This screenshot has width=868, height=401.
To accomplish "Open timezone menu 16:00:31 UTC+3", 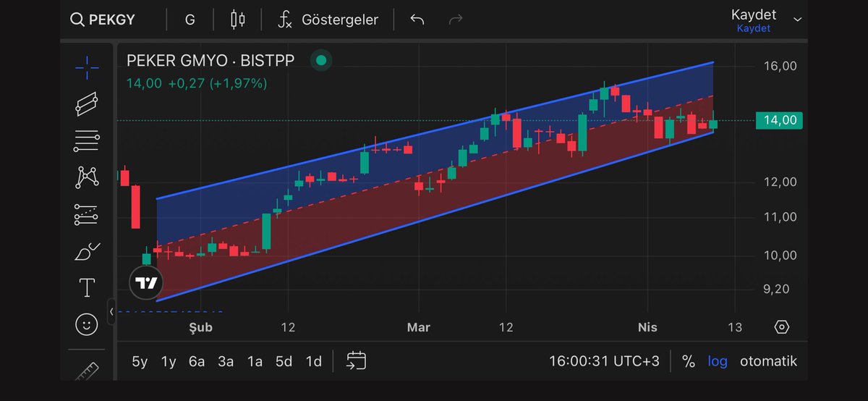I will 604,361.
